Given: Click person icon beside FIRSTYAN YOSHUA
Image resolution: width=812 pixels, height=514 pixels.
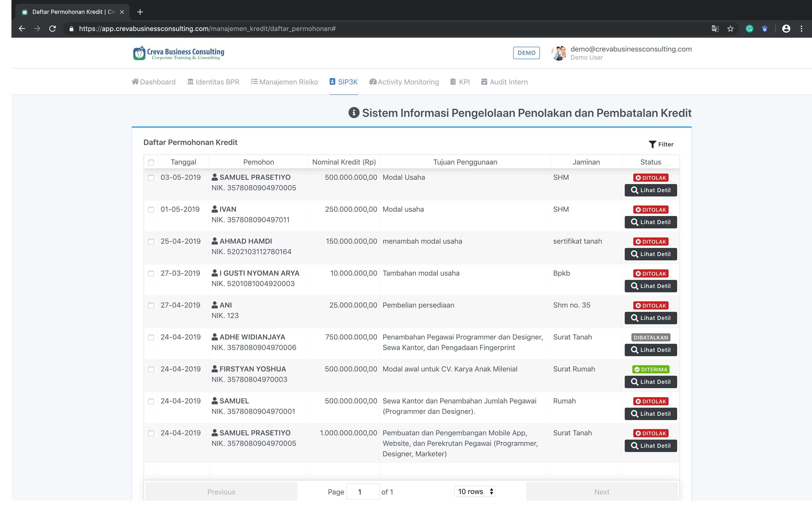Looking at the screenshot, I should [214, 369].
